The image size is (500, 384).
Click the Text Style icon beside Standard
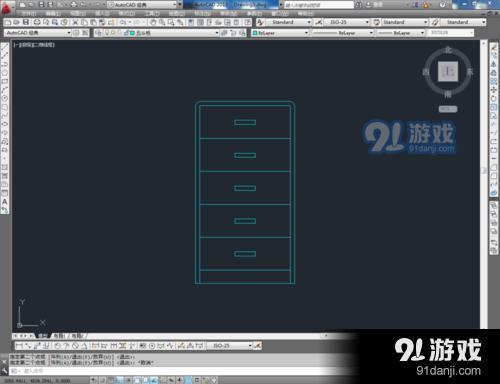coord(260,22)
